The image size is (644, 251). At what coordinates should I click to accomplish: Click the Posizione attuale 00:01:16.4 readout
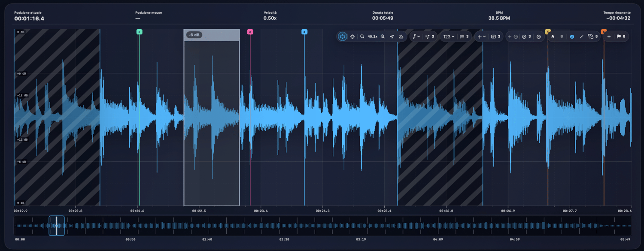[x=29, y=18]
